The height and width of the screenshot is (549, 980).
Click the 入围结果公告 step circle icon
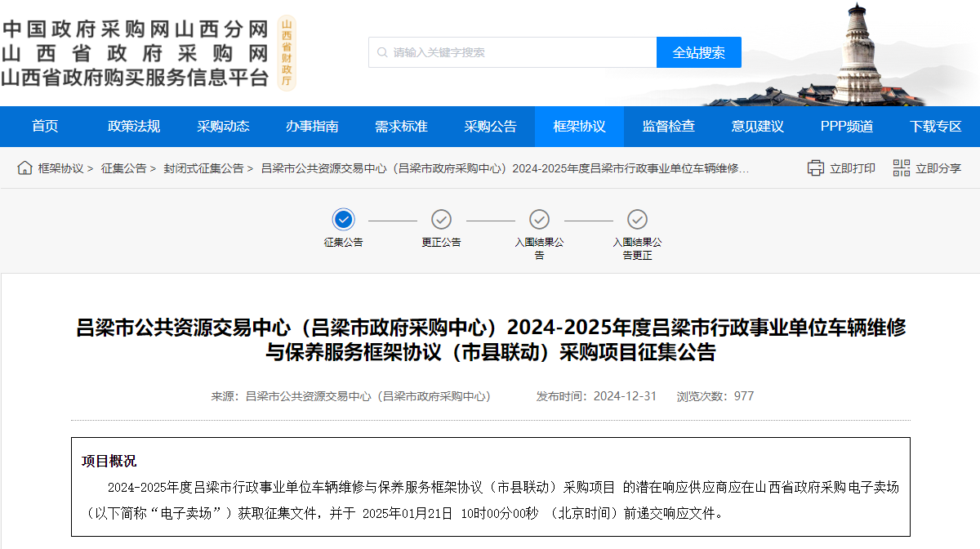click(539, 221)
